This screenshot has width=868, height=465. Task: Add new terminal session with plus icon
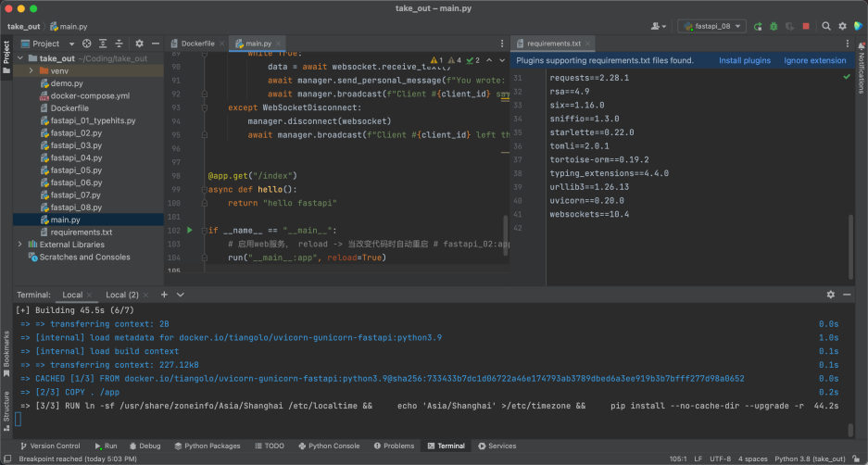[164, 295]
